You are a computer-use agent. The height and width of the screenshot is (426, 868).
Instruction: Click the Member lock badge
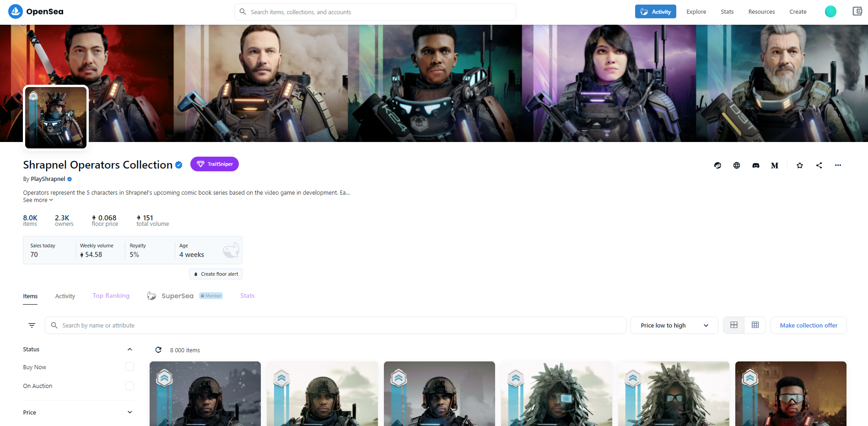(x=211, y=296)
